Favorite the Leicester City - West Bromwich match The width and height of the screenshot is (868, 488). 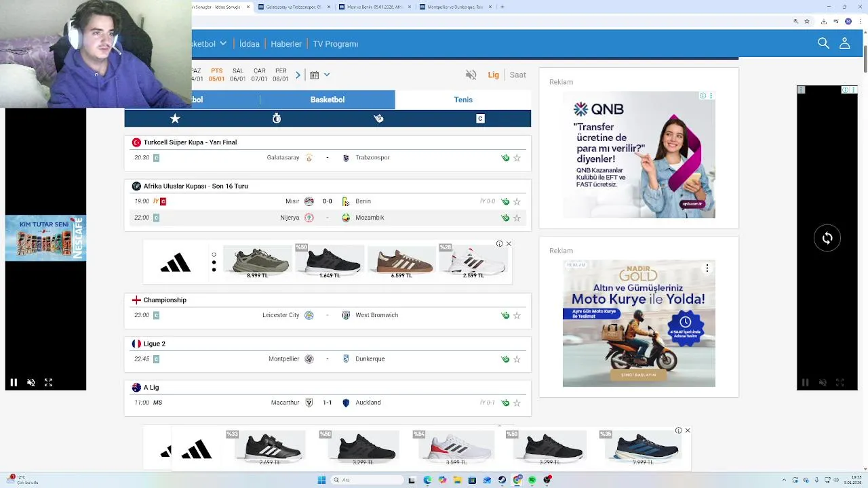point(517,315)
